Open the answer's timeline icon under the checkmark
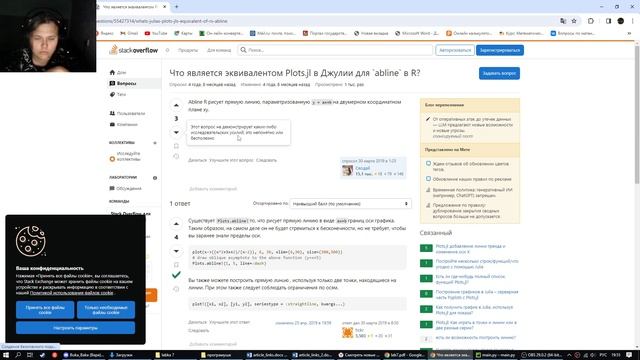Image resolution: width=640 pixels, height=360 pixels. (176, 289)
